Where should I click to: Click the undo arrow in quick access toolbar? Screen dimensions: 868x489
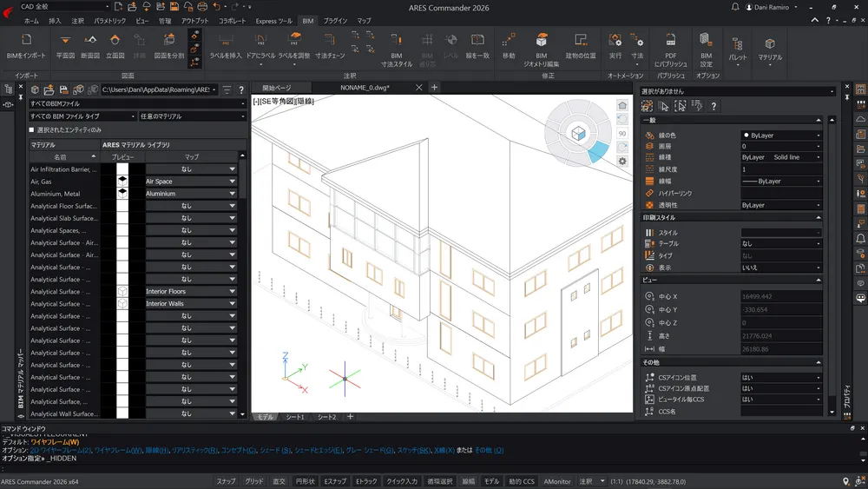coord(217,7)
